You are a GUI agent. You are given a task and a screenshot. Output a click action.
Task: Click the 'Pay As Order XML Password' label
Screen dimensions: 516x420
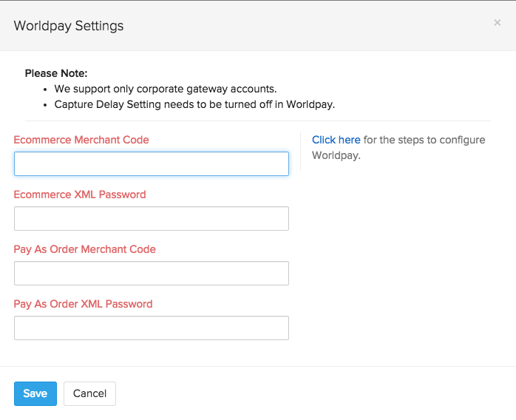83,304
